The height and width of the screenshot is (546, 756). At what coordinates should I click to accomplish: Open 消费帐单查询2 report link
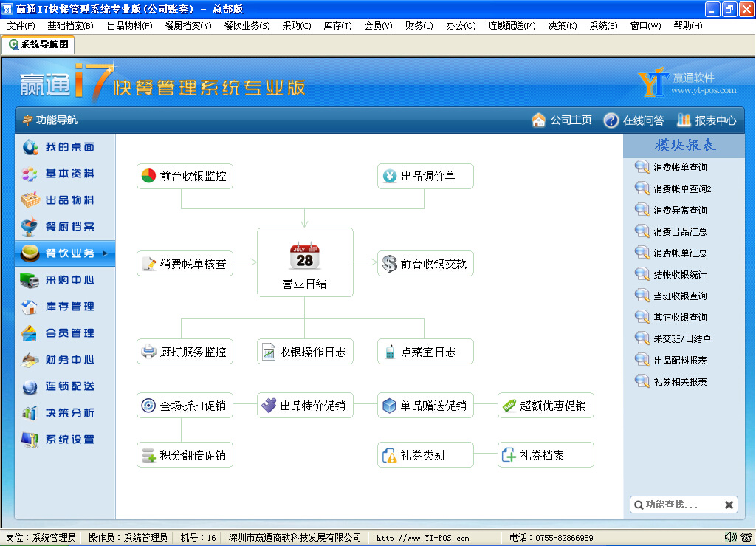pyautogui.click(x=682, y=189)
